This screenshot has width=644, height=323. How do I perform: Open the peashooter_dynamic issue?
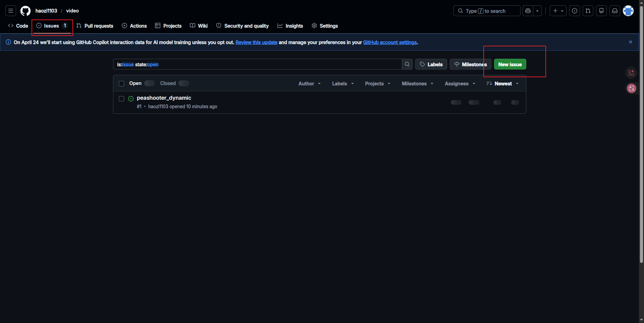pos(164,98)
